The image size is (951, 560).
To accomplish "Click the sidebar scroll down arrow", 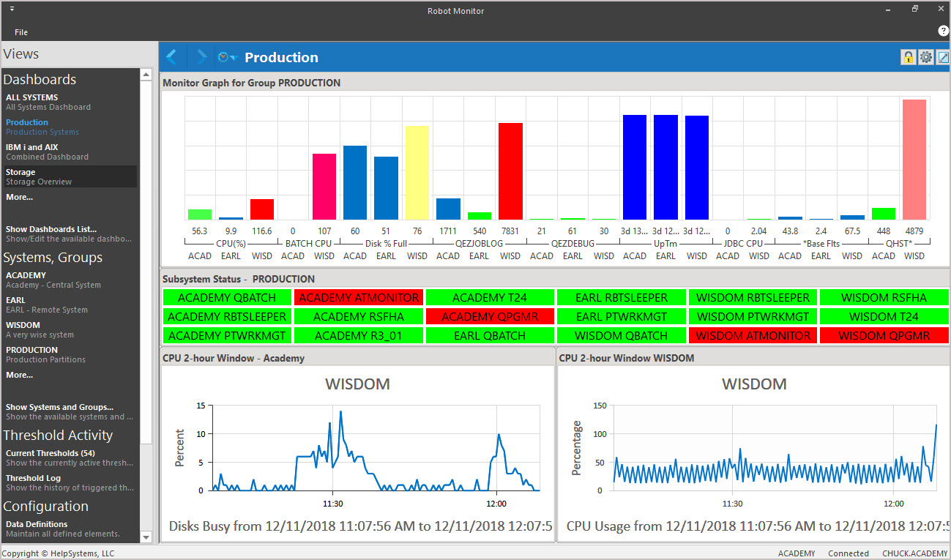I will coord(146,537).
